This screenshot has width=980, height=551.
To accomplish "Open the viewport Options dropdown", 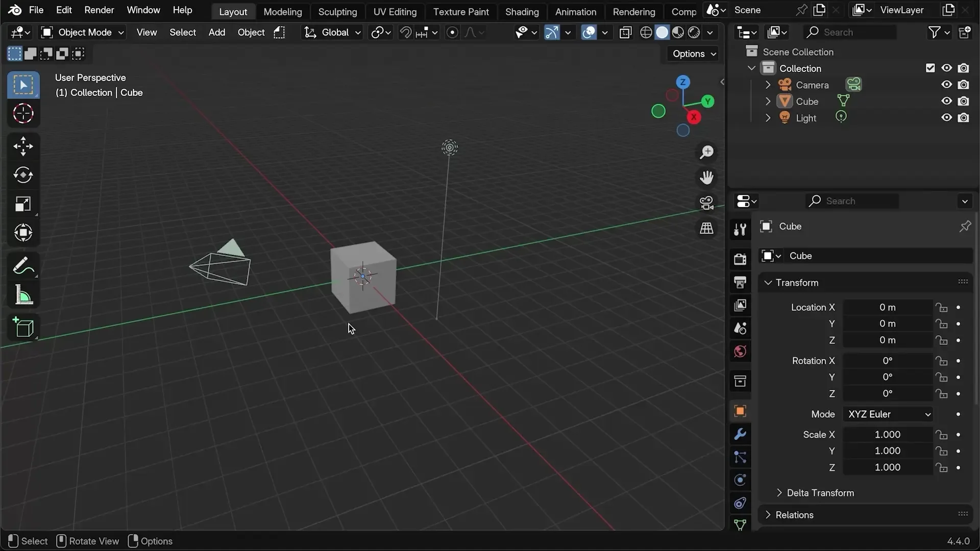I will click(694, 54).
